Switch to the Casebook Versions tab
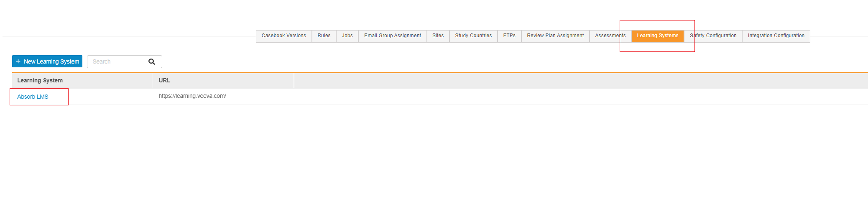Screen dimensions: 868x207 [x=283, y=36]
